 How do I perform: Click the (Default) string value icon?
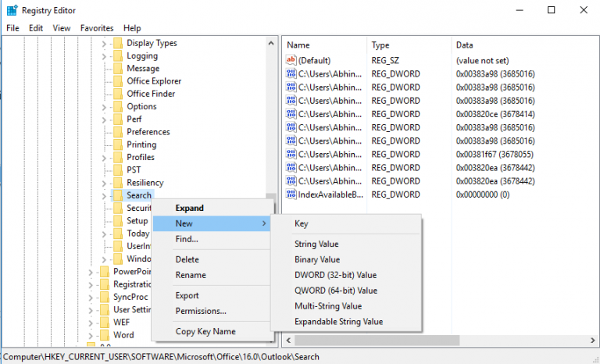coord(291,60)
